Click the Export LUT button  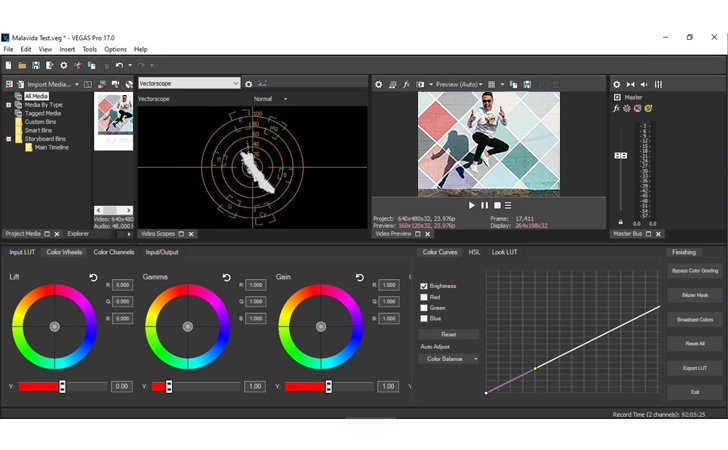694,368
